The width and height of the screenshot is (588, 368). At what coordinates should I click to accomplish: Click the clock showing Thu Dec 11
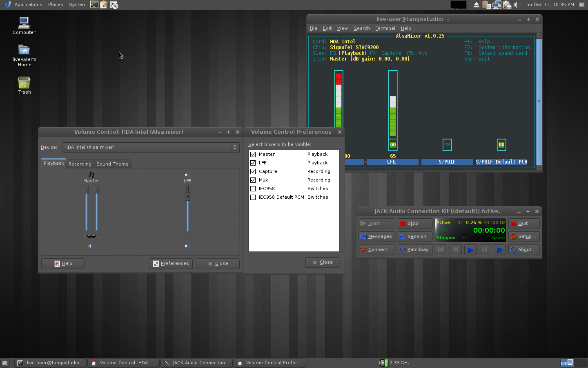548,4
